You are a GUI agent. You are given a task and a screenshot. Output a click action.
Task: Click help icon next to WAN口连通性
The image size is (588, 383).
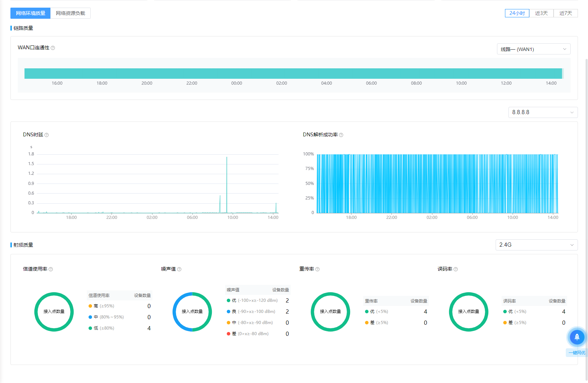53,48
